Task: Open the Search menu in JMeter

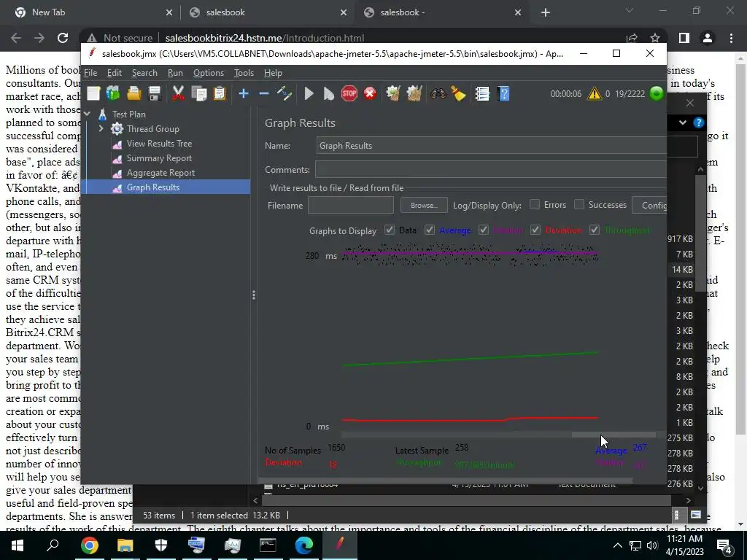Action: [x=144, y=73]
